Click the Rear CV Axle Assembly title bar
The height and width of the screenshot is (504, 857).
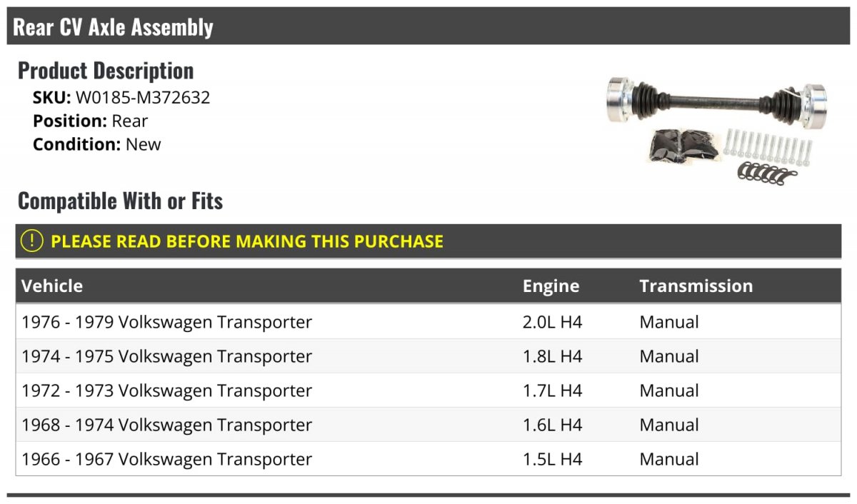pos(428,27)
